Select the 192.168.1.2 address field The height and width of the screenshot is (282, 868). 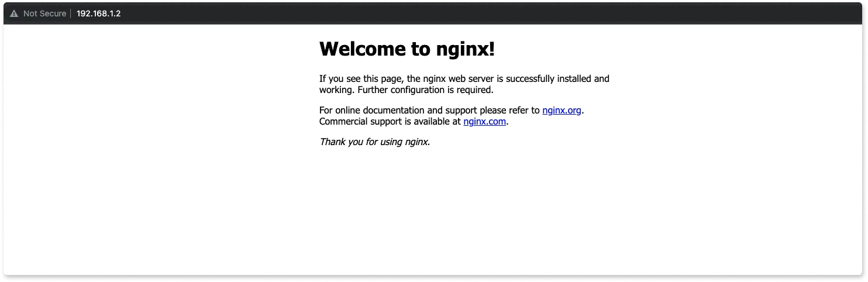pos(98,13)
